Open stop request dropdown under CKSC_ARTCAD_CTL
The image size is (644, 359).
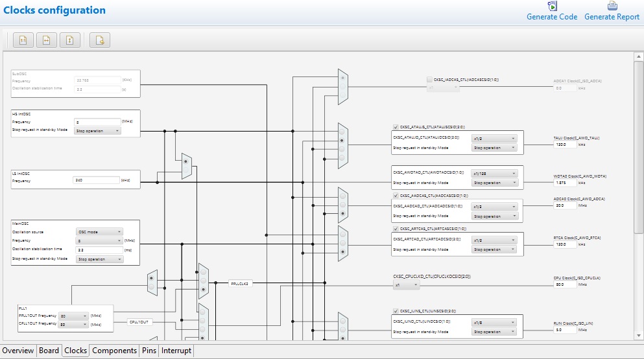[494, 249]
